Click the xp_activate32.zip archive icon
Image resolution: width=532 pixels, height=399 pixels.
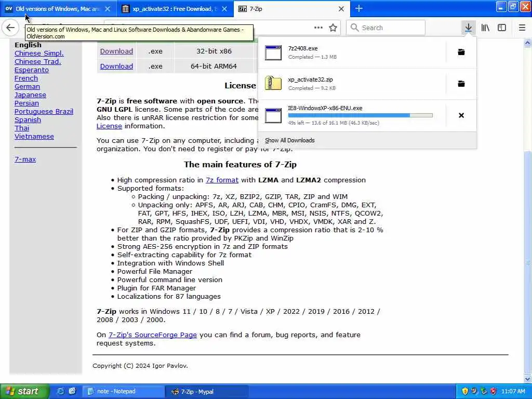click(x=273, y=84)
